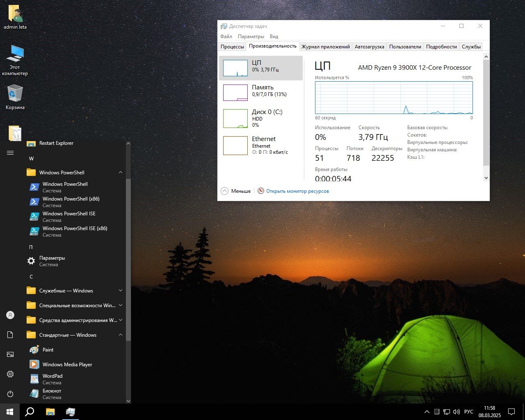Viewport: 525px width, 420px height.
Task: Click Start menu scrollbar down arrow
Action: [128, 401]
